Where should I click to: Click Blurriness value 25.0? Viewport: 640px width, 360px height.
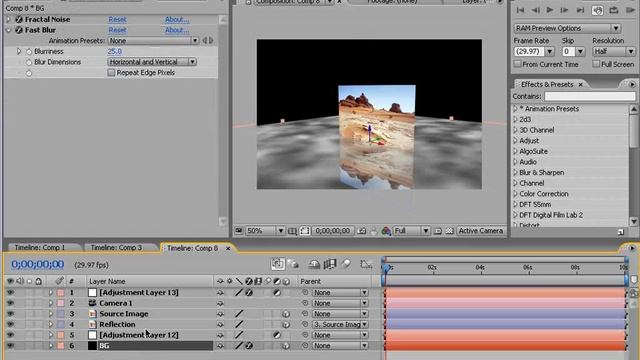click(114, 51)
